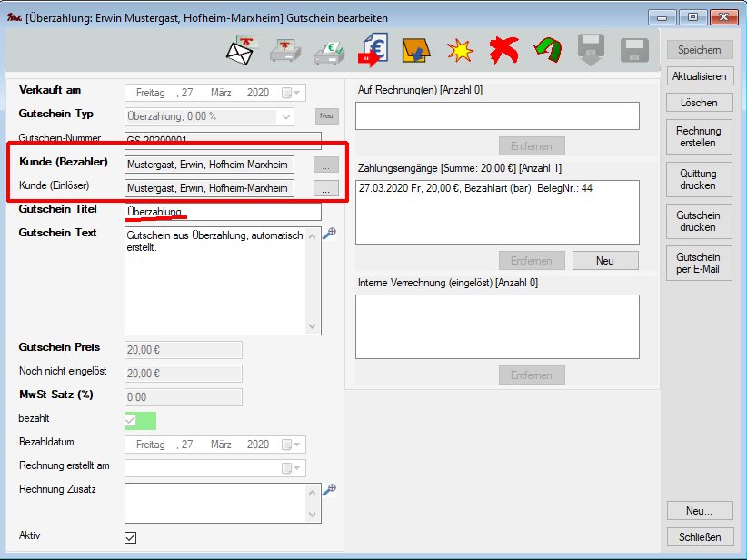Image resolution: width=747 pixels, height=560 pixels.
Task: Click the Quittung drucken button
Action: 698,179
